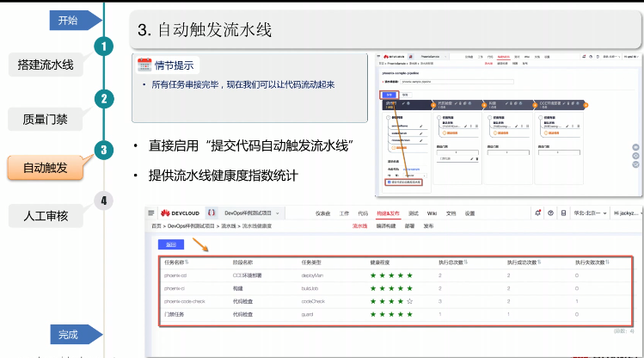Click the cancel button beside save in pipeline editor

(405, 95)
